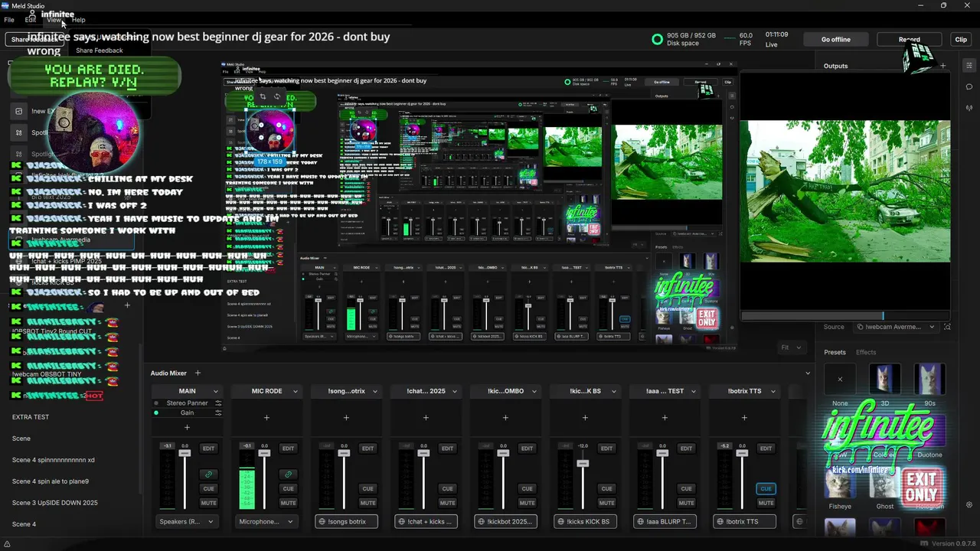Open the Help menu

(79, 20)
